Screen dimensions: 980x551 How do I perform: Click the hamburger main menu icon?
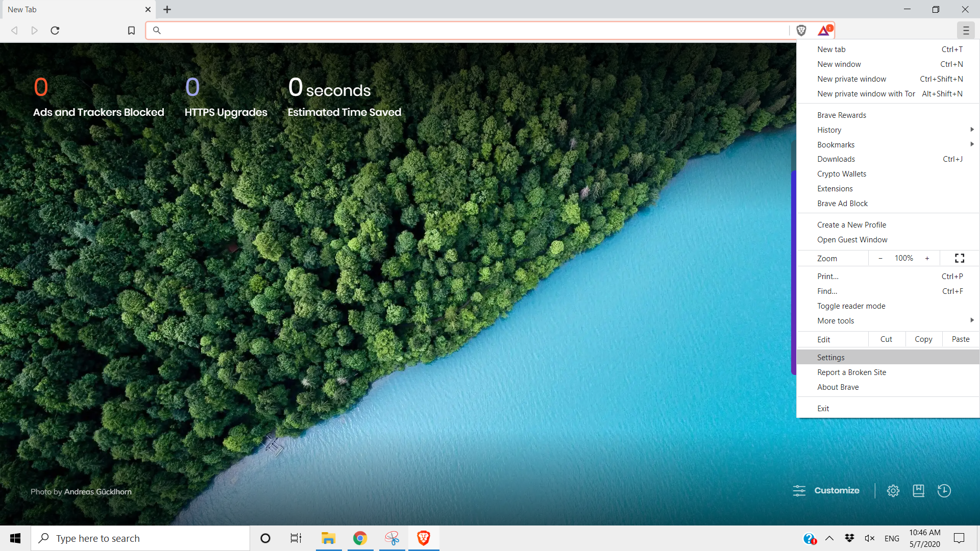tap(966, 31)
